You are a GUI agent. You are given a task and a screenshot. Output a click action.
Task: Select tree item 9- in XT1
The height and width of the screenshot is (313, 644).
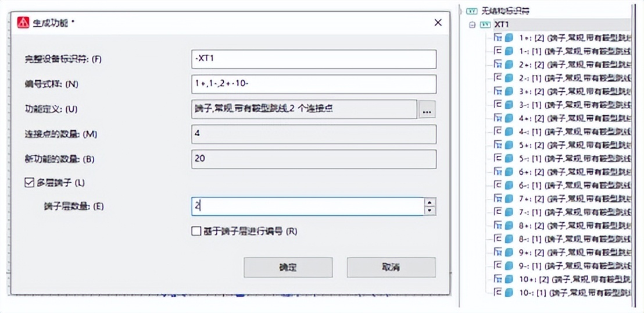[562, 266]
